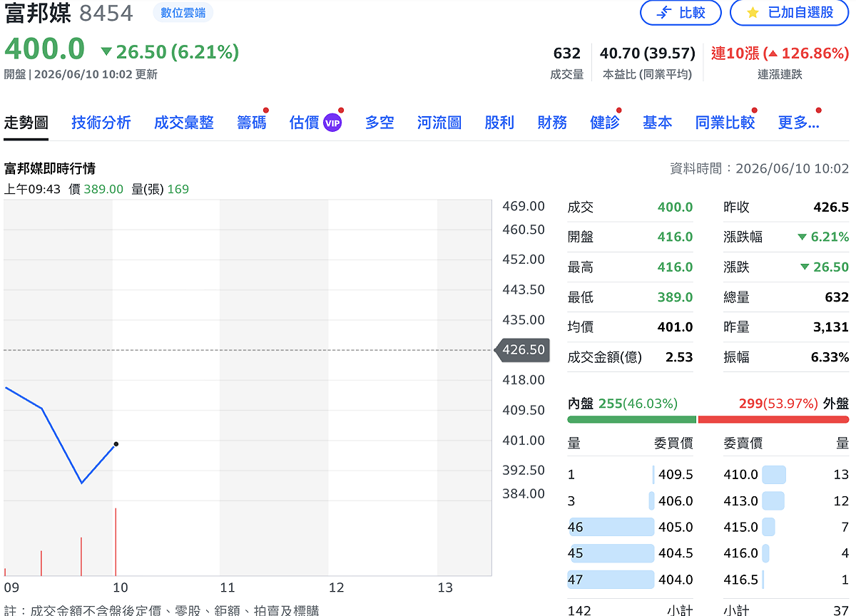Click the 富邦媒 stock name heading
Viewport: 856px width, 616px height.
38,13
